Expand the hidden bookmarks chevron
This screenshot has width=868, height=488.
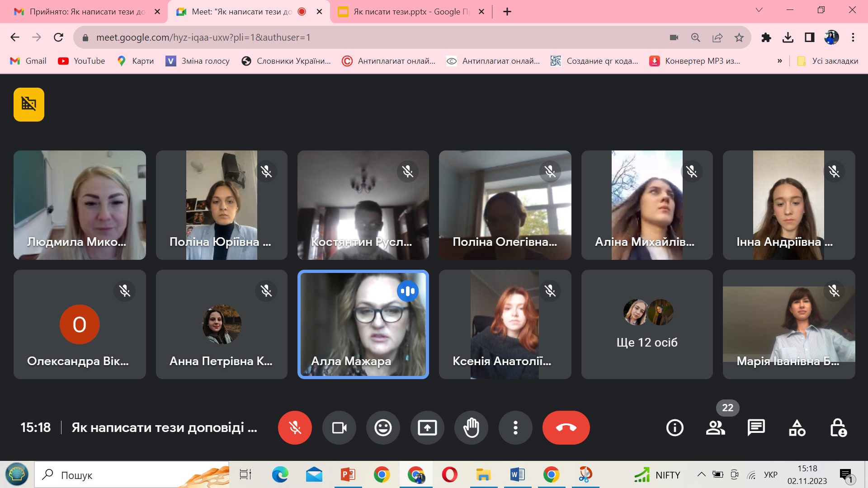point(779,61)
